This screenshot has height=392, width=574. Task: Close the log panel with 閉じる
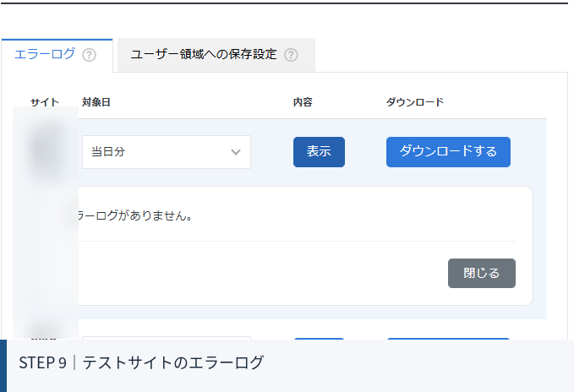(x=481, y=273)
